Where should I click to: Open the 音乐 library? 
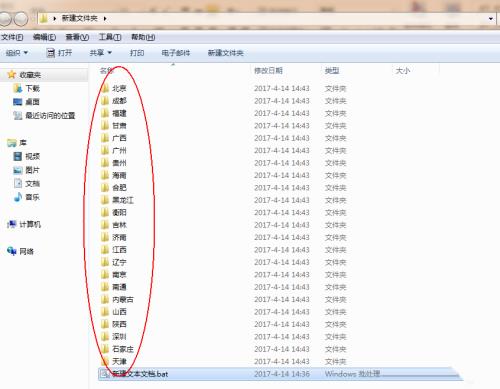click(33, 197)
